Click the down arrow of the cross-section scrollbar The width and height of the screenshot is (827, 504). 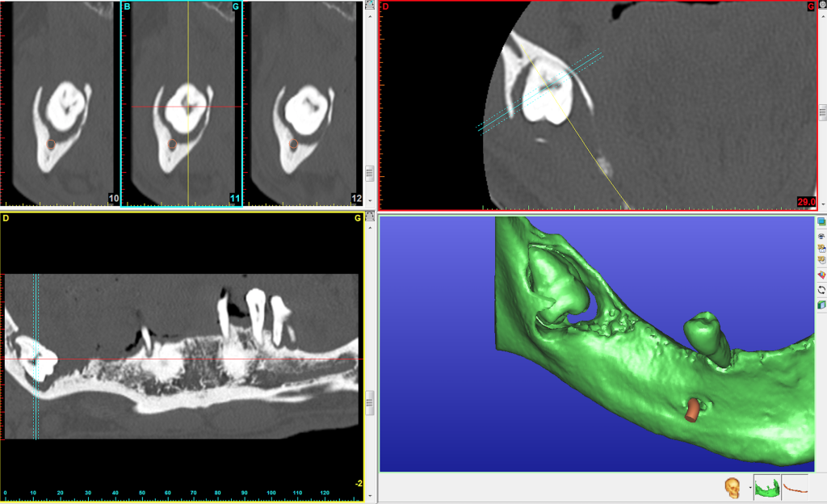click(369, 201)
